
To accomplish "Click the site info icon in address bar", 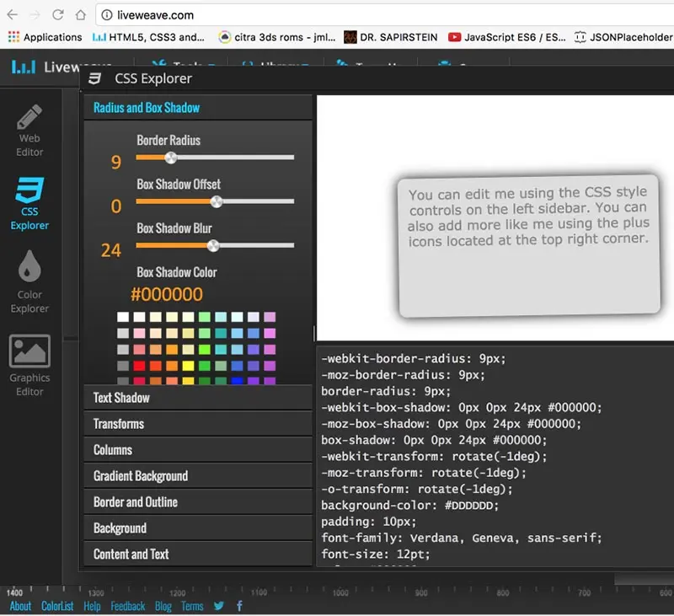I will [x=107, y=15].
